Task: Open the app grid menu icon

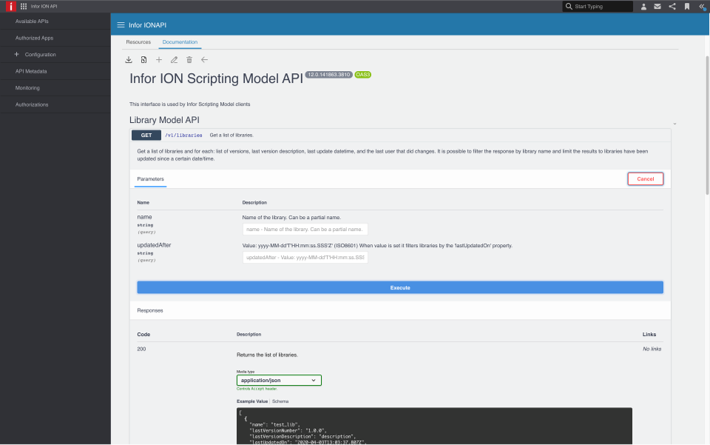Action: click(24, 6)
